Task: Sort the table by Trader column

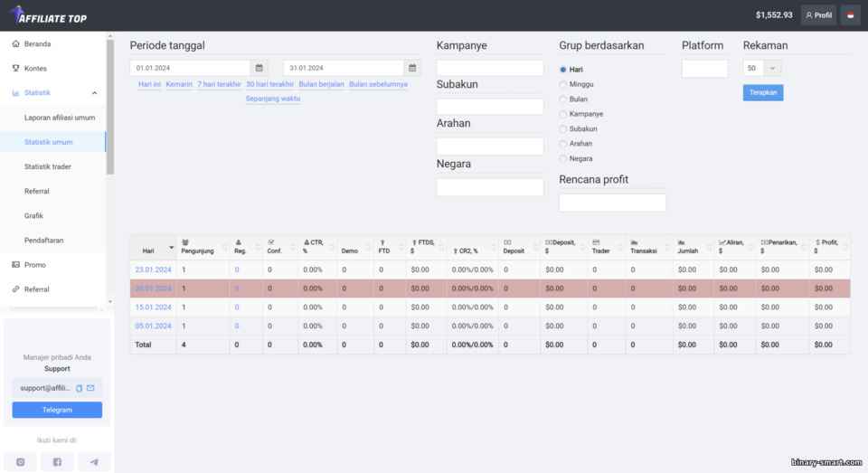Action: [606, 247]
